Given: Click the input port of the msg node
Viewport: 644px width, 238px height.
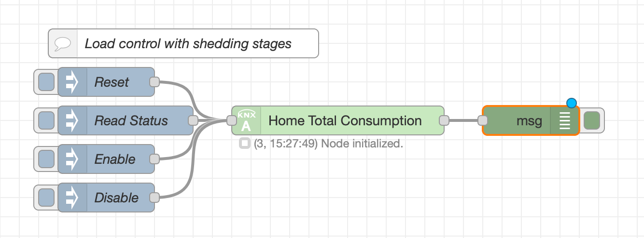Looking at the screenshot, I should click(x=482, y=120).
